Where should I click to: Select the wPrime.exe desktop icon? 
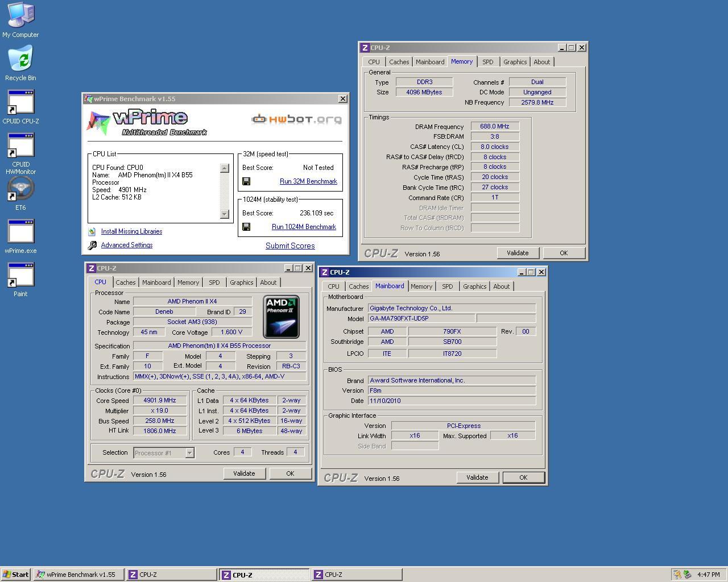[x=20, y=236]
